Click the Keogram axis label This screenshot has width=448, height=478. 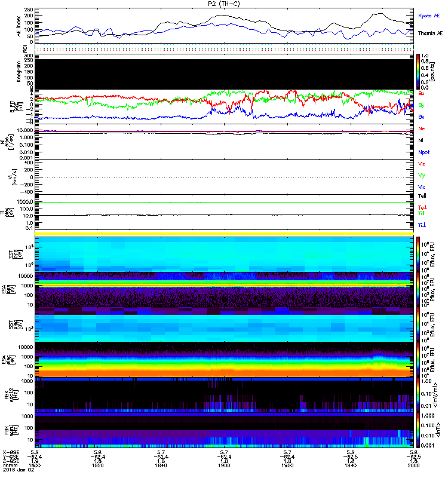click(19, 72)
